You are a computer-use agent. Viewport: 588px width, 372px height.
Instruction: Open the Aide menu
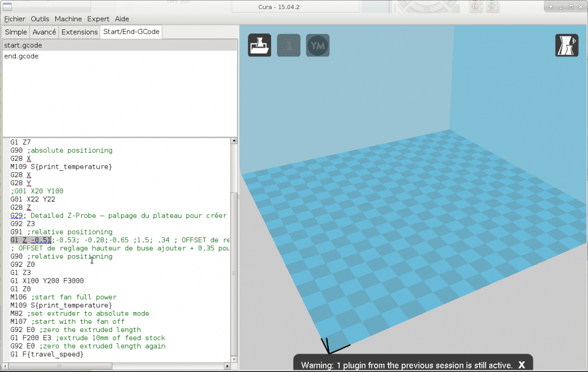122,19
